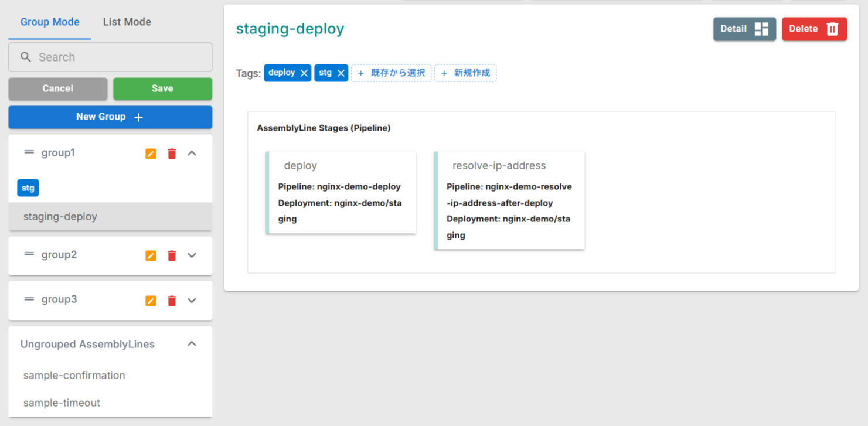Switch to List Mode tab
Viewport: 868px width, 426px height.
tap(127, 22)
